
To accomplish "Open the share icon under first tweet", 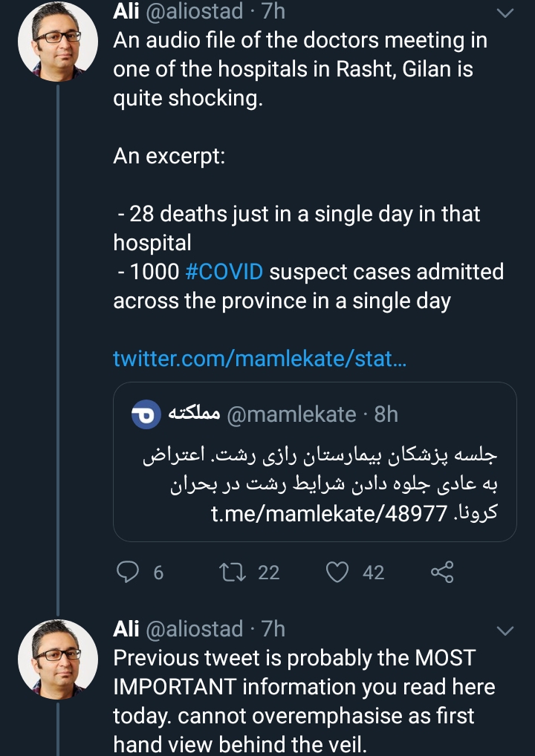I will (x=442, y=573).
